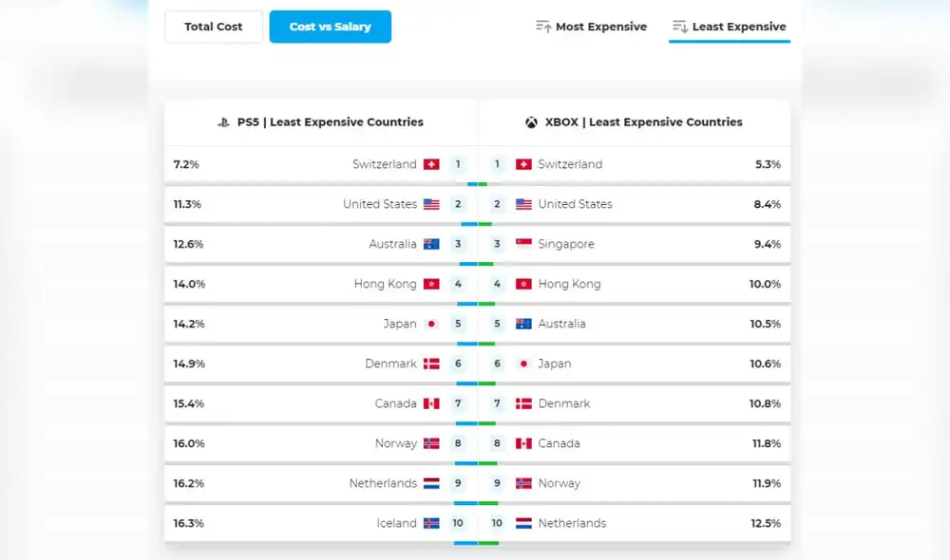Click the PS5 rank 1 badge
Image resolution: width=950 pixels, height=560 pixels.
click(x=458, y=164)
